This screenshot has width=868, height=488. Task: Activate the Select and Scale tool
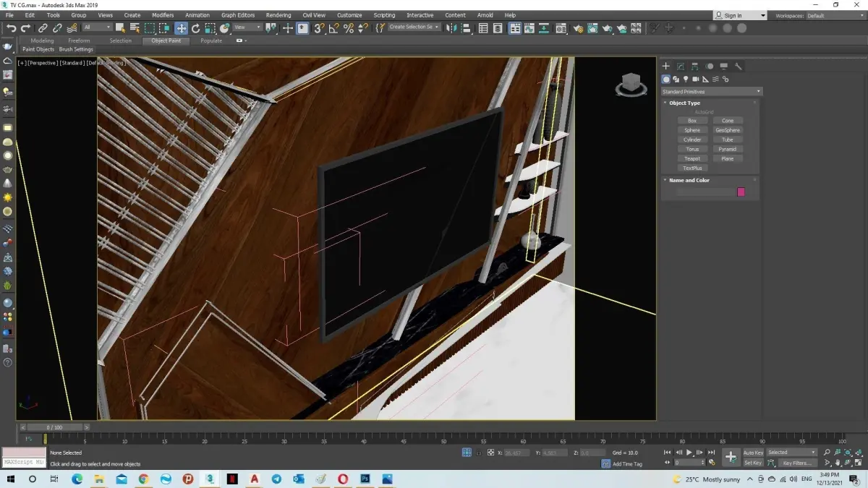tap(210, 28)
